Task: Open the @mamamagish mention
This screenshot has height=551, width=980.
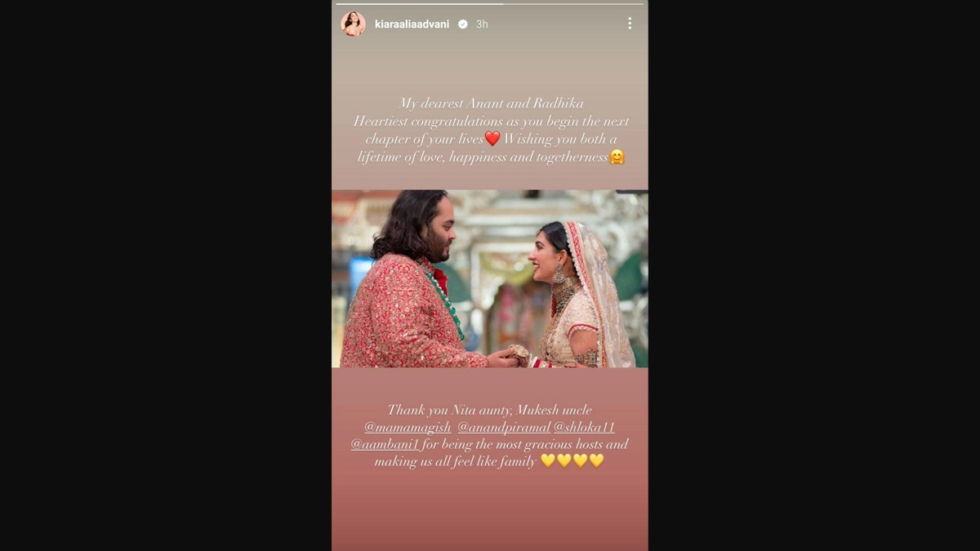Action: click(x=408, y=427)
